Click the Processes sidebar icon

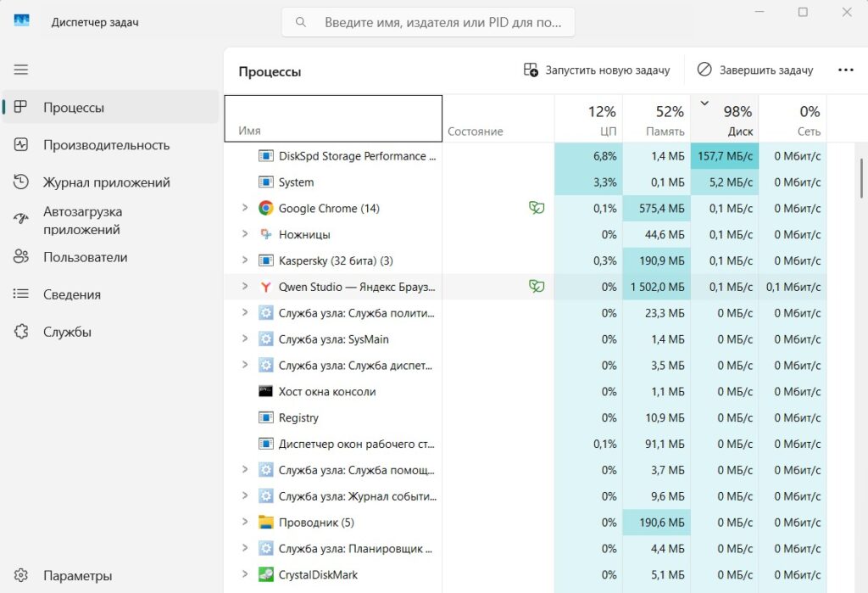[20, 106]
